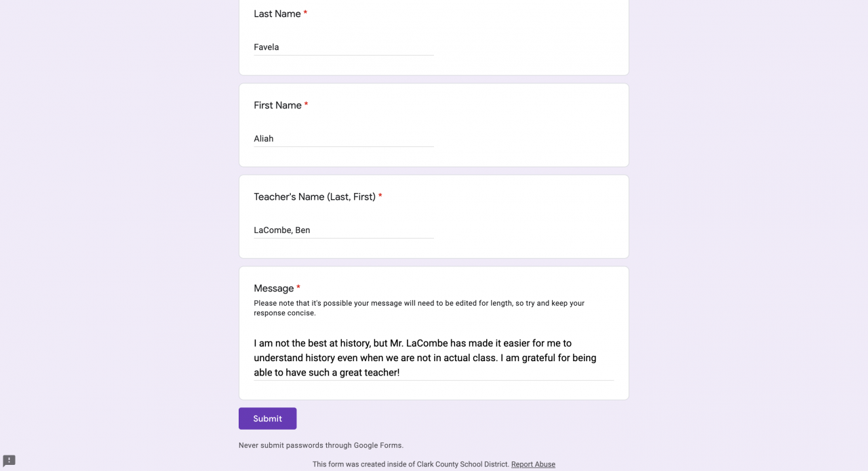Click the note about message being edited for length
This screenshot has width=868, height=471.
pyautogui.click(x=418, y=308)
